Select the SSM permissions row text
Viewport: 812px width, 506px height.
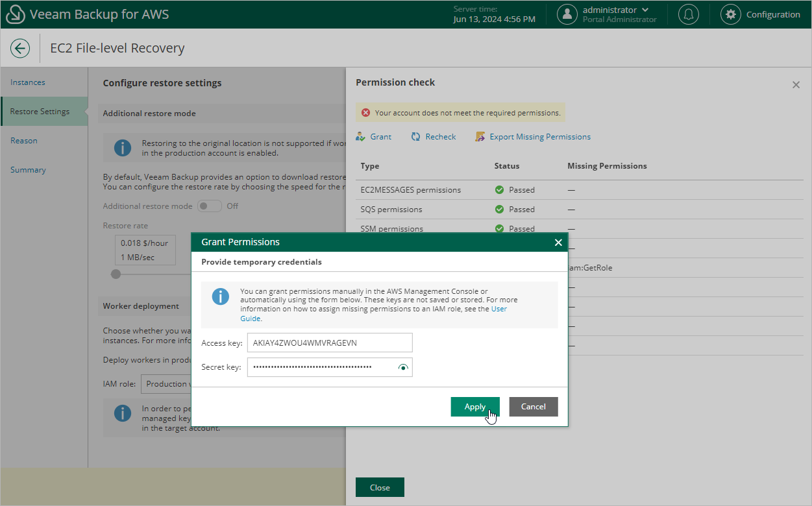(x=392, y=229)
